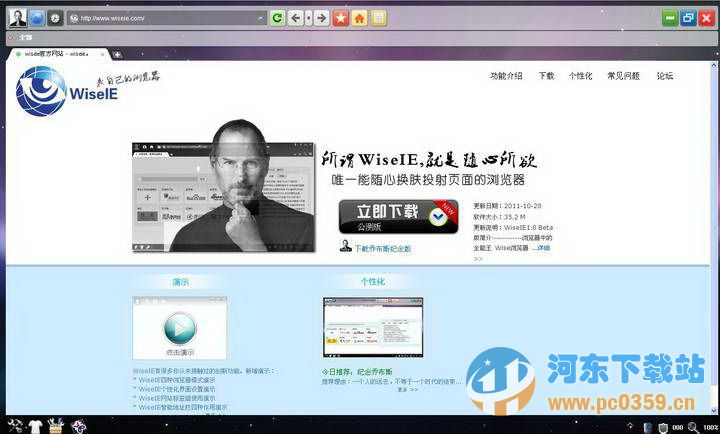Open a new tab with plus button

[118, 54]
